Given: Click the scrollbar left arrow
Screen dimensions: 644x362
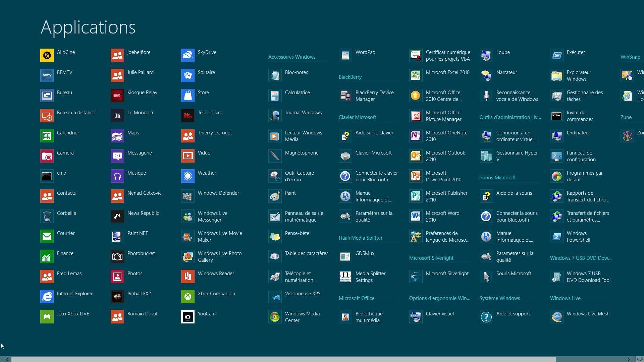Looking at the screenshot, I should click(x=7, y=359).
